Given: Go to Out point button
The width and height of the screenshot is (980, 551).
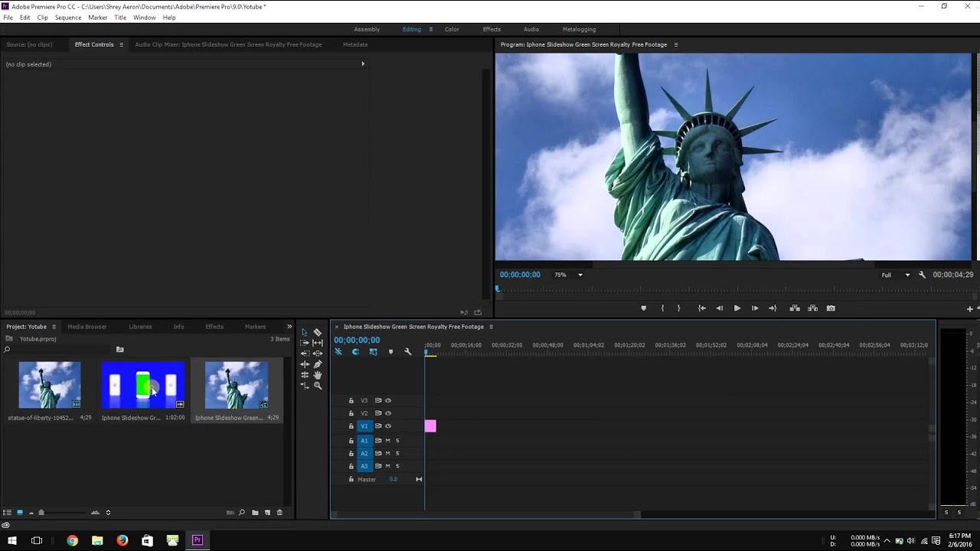Looking at the screenshot, I should pos(773,308).
